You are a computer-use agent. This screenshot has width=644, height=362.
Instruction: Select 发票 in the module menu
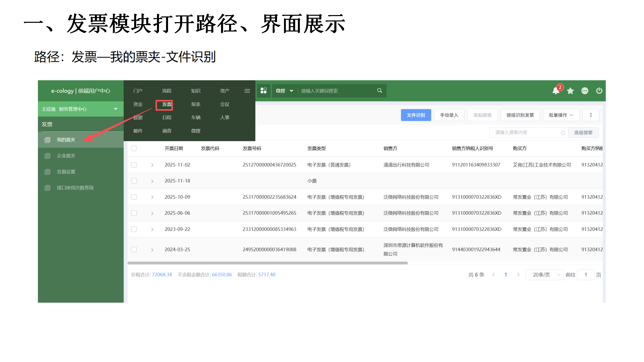click(x=167, y=104)
